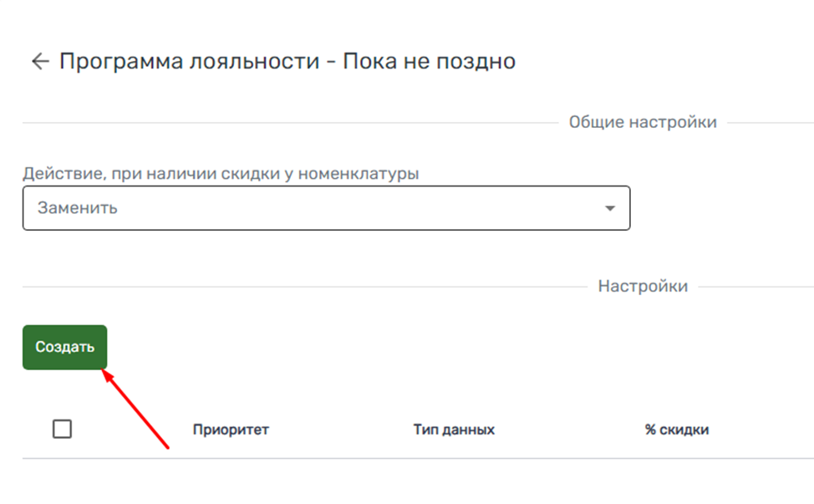Open the discount action combo box

pyautogui.click(x=326, y=208)
